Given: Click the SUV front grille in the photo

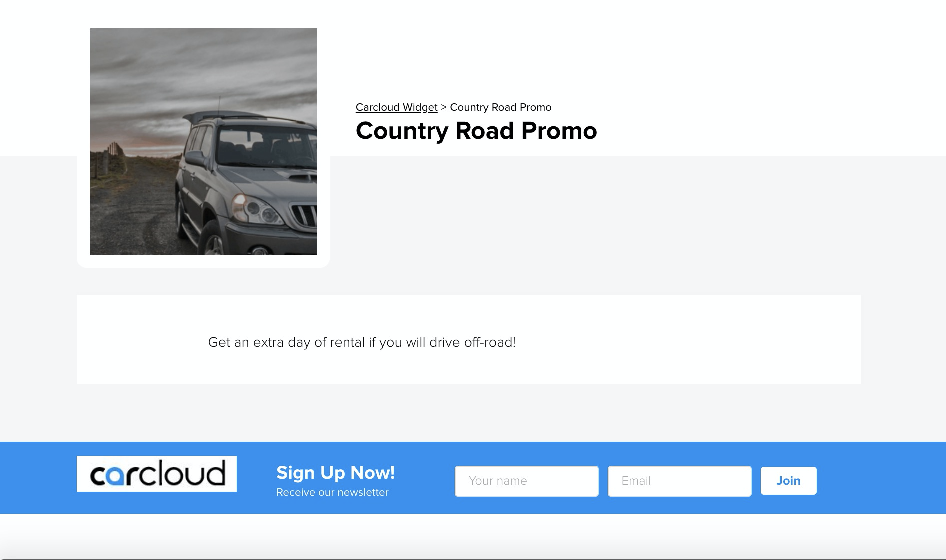Looking at the screenshot, I should 305,215.
